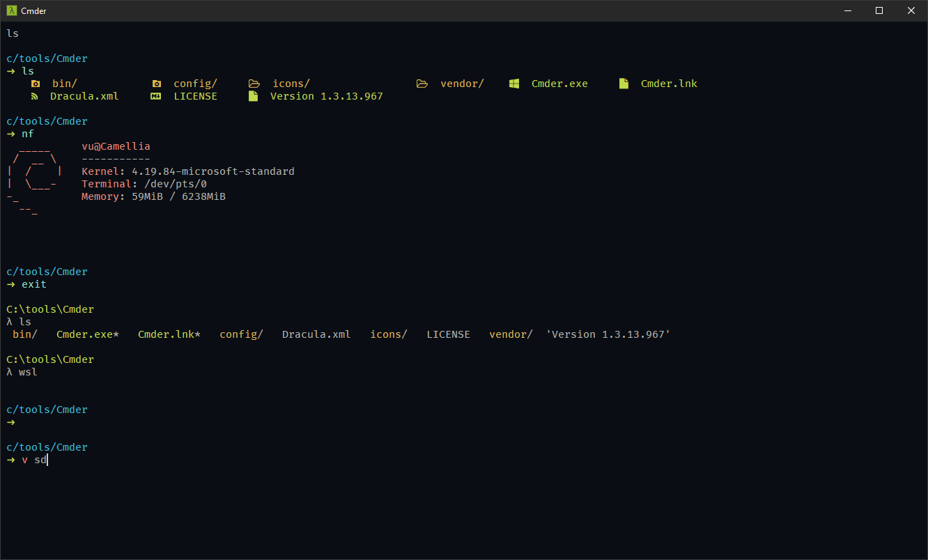Click 'Version 1.3.13.967' in icon ls listing

tap(327, 96)
